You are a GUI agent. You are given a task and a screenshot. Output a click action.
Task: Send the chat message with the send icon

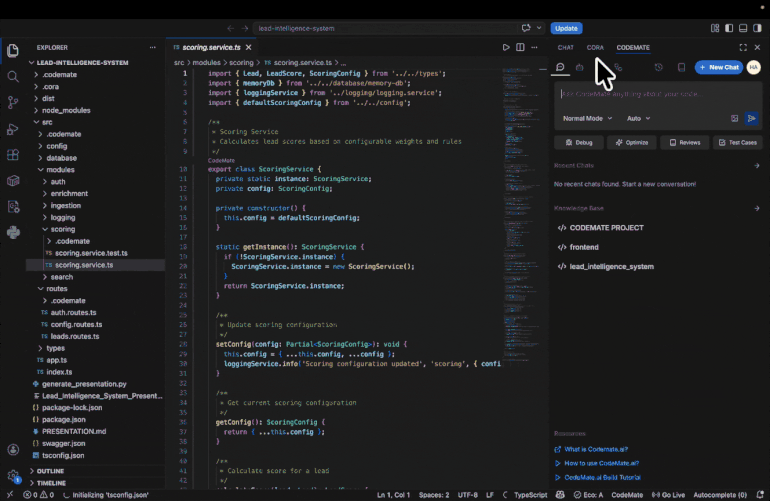[751, 118]
